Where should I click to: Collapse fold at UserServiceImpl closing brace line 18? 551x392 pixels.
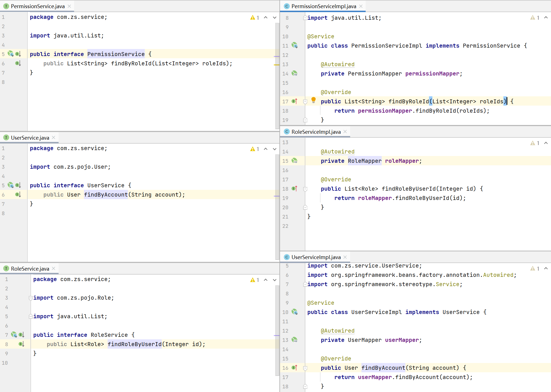(305, 386)
